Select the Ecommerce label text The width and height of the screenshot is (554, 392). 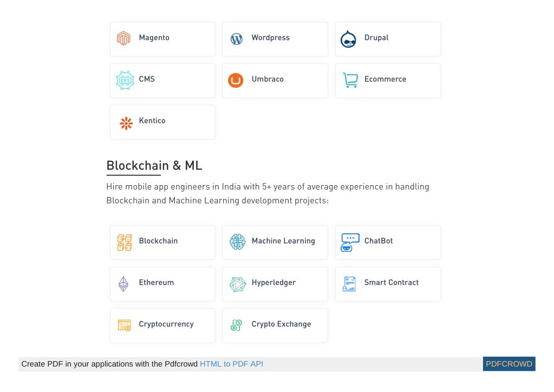coord(385,79)
